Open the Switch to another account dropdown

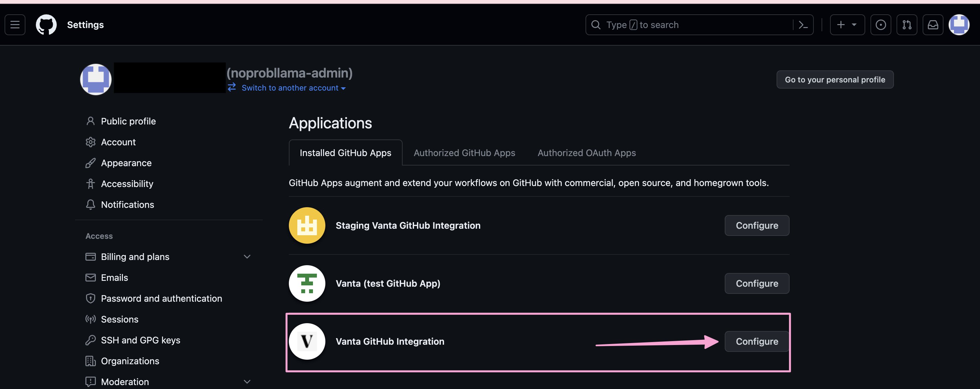click(293, 88)
